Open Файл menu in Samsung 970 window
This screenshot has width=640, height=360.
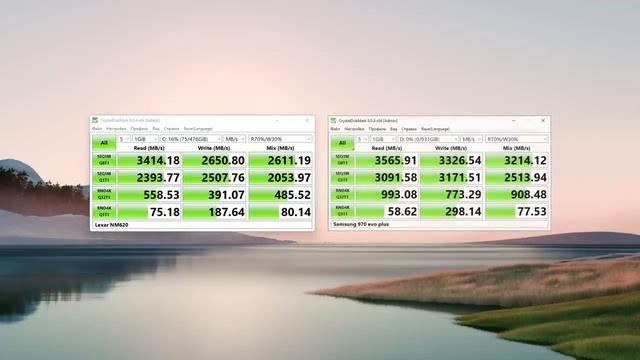(x=335, y=129)
